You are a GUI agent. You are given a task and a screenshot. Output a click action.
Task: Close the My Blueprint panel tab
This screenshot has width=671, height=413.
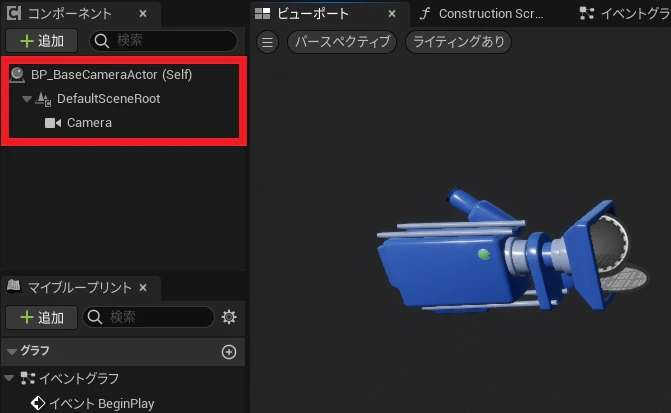pos(143,288)
